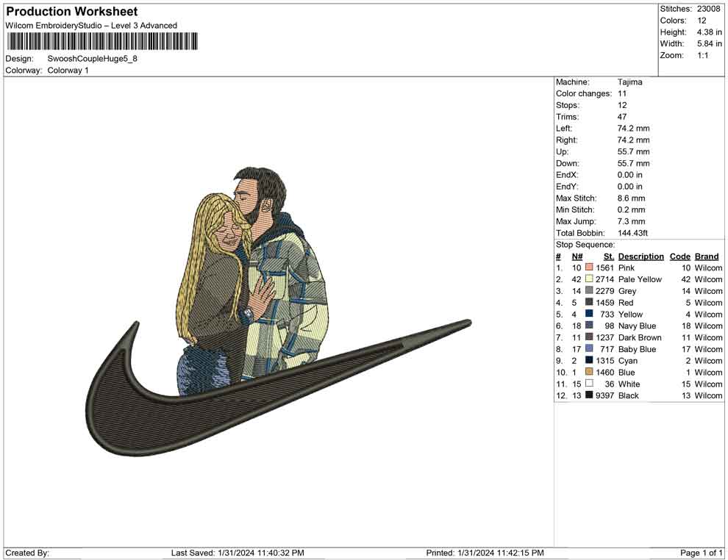This screenshot has width=728, height=560.
Task: Click the Stop Sequence heading
Action: click(585, 245)
